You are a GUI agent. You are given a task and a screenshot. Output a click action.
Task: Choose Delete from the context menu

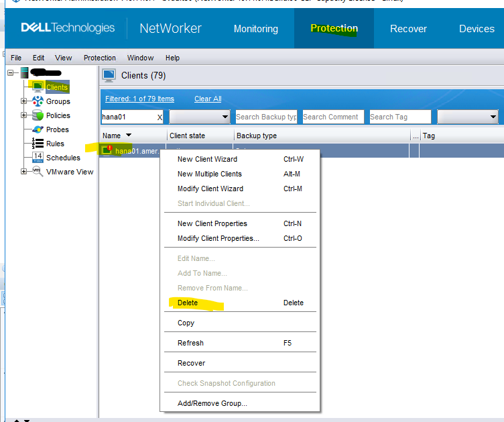[x=188, y=303]
